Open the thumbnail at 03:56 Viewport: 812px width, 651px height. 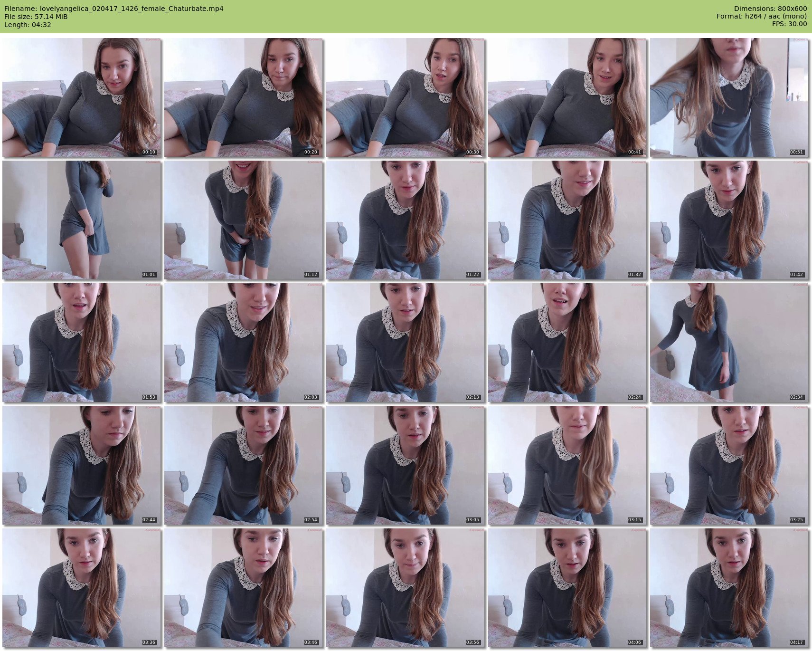point(406,588)
